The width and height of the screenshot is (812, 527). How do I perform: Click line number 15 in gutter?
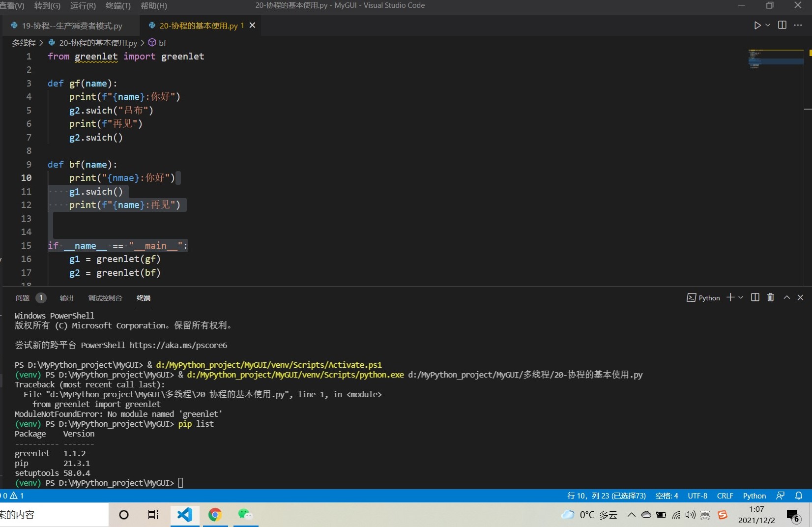click(x=26, y=245)
